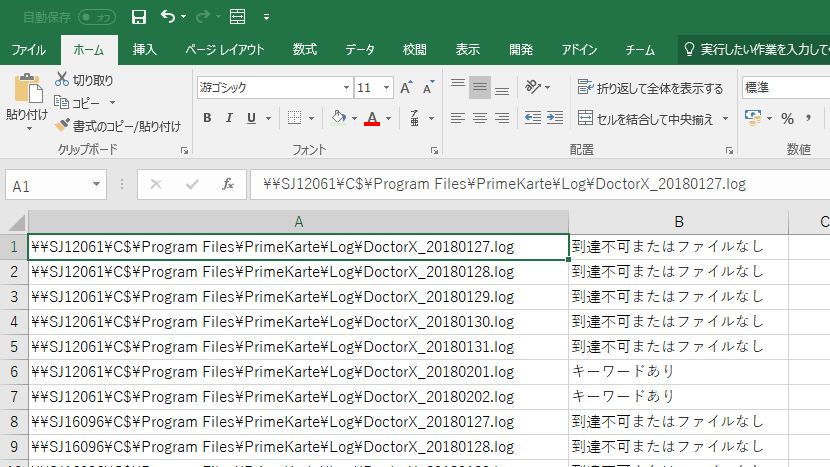Click コピー to copy

click(x=77, y=103)
